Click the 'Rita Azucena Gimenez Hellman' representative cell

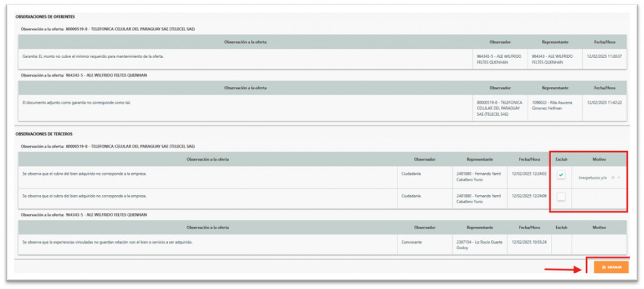tap(553, 105)
